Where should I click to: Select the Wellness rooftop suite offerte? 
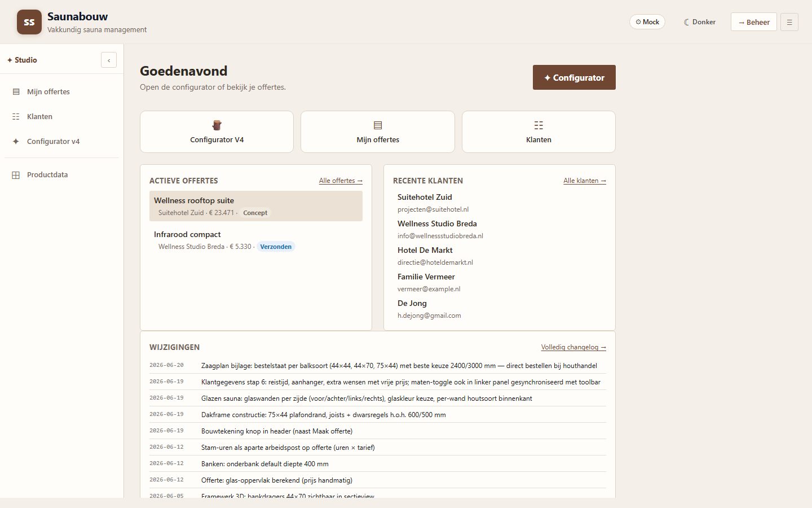click(x=256, y=206)
